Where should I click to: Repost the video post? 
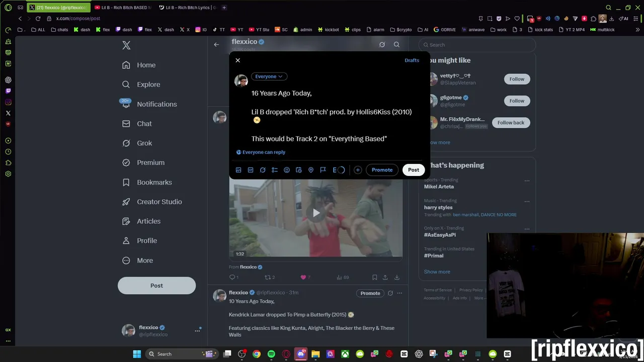tap(268, 278)
